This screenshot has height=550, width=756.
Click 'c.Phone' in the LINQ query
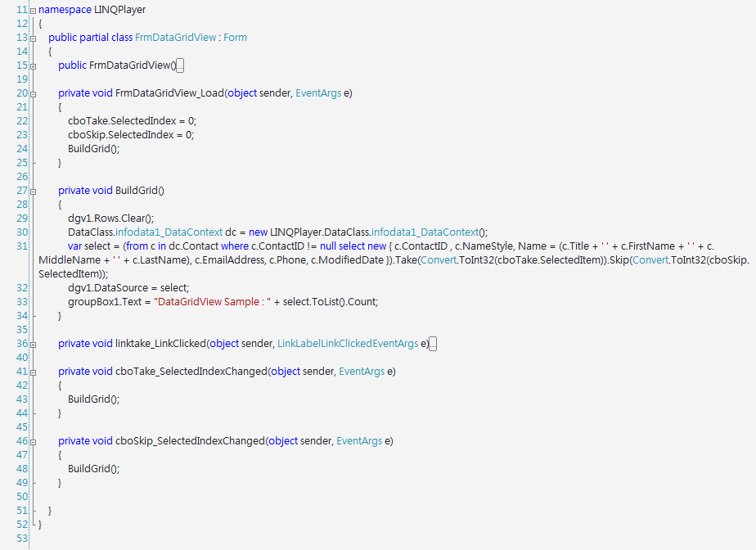[287, 260]
